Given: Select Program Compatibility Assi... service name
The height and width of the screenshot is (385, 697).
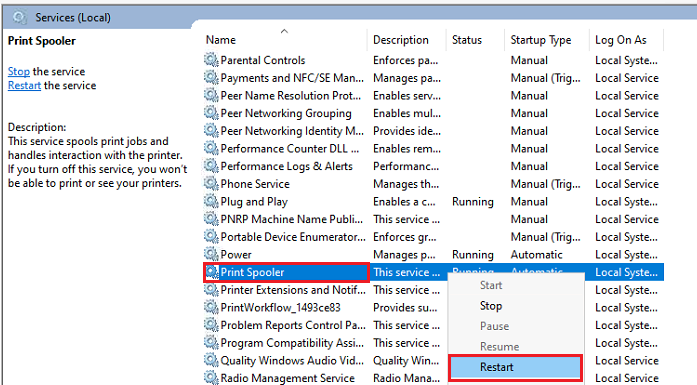Looking at the screenshot, I should (x=292, y=343).
